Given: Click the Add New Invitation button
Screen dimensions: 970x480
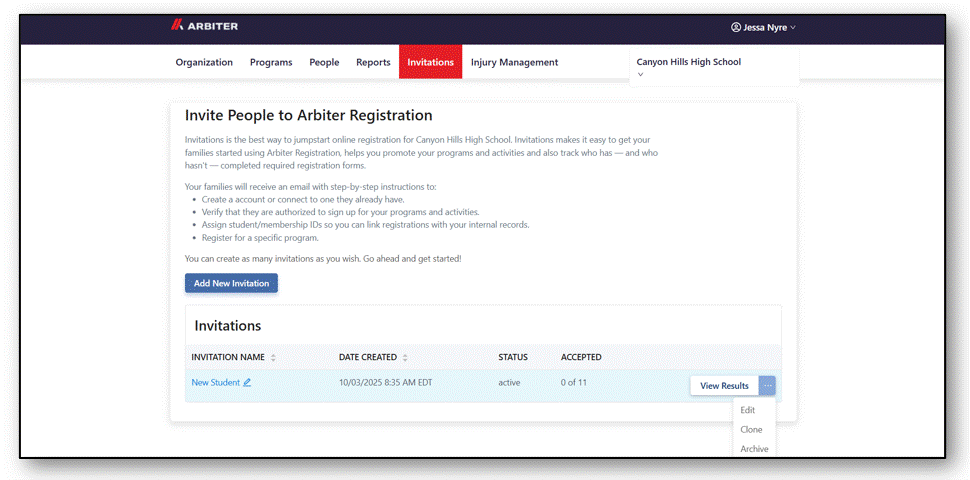Looking at the screenshot, I should (x=231, y=283).
